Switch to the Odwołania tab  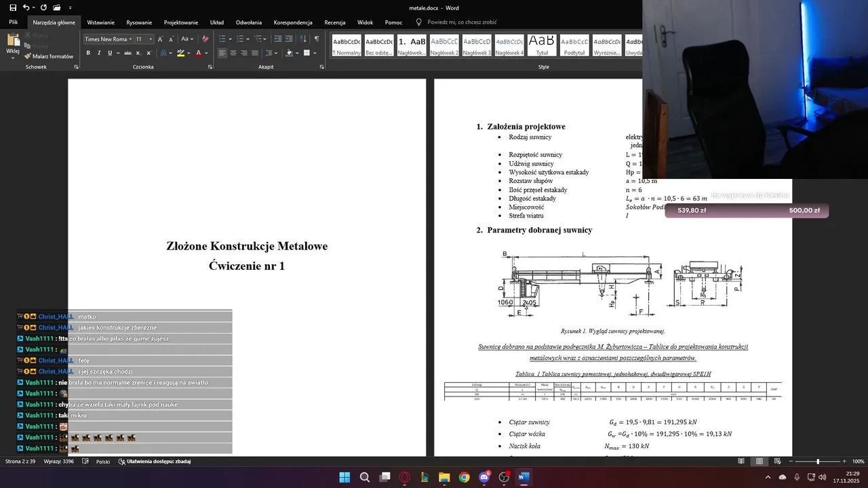pos(249,22)
